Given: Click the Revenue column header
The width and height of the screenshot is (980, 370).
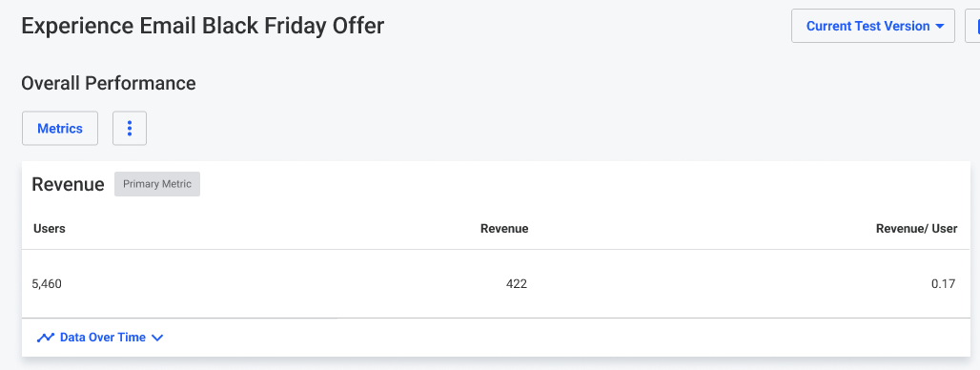Looking at the screenshot, I should point(504,229).
